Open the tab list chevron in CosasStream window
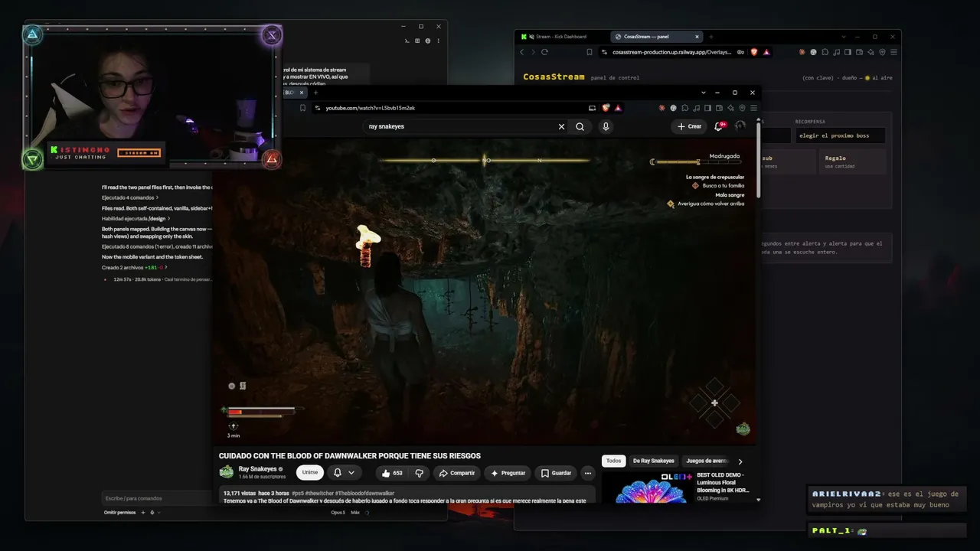 [x=843, y=37]
